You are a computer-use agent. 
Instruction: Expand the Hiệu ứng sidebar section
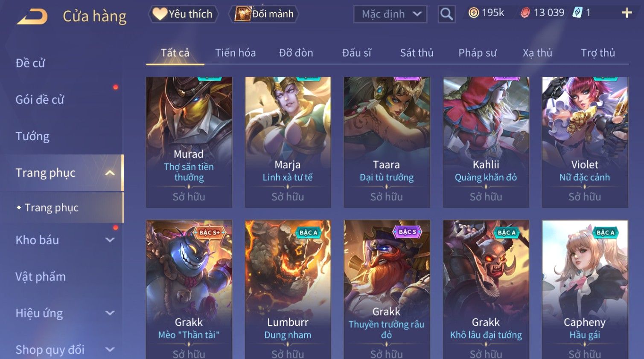tap(110, 313)
